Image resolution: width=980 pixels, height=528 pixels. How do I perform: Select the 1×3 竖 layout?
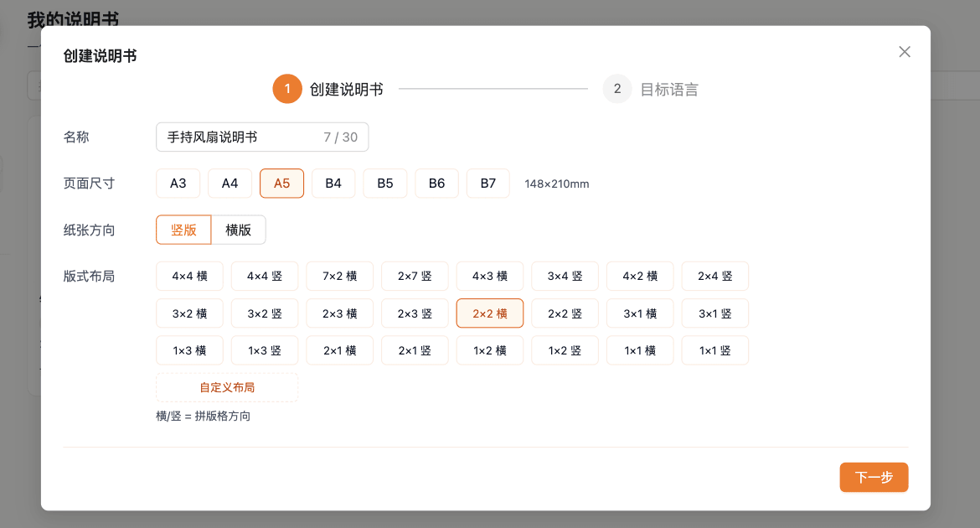(x=265, y=350)
